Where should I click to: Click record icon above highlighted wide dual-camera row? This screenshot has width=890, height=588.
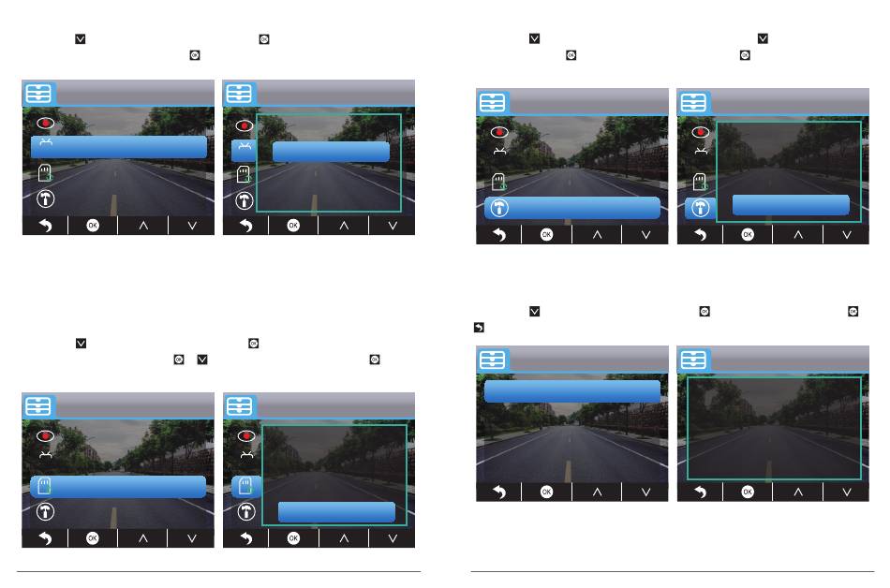tap(45, 123)
